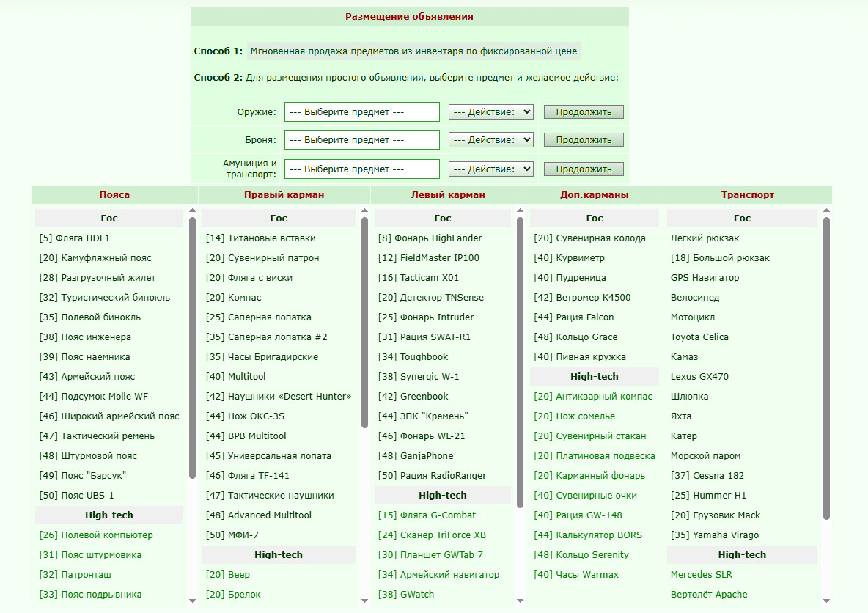Select [20] Камуфляжный пояс
Image resolution: width=868 pixels, height=613 pixels.
pyautogui.click(x=95, y=258)
